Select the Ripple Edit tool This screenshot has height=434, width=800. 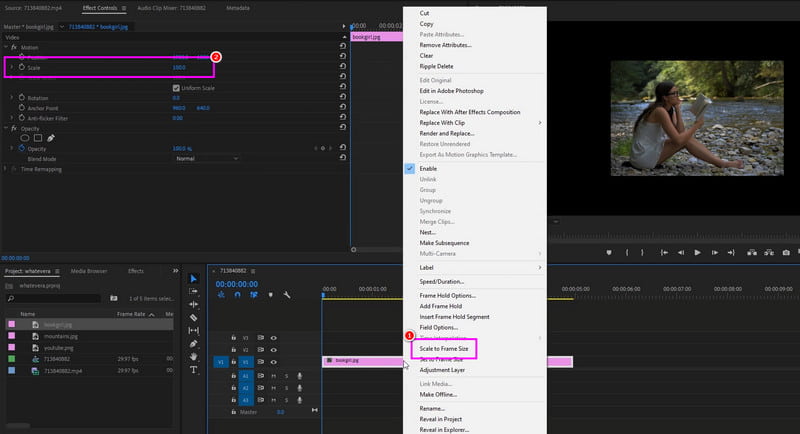[193, 304]
